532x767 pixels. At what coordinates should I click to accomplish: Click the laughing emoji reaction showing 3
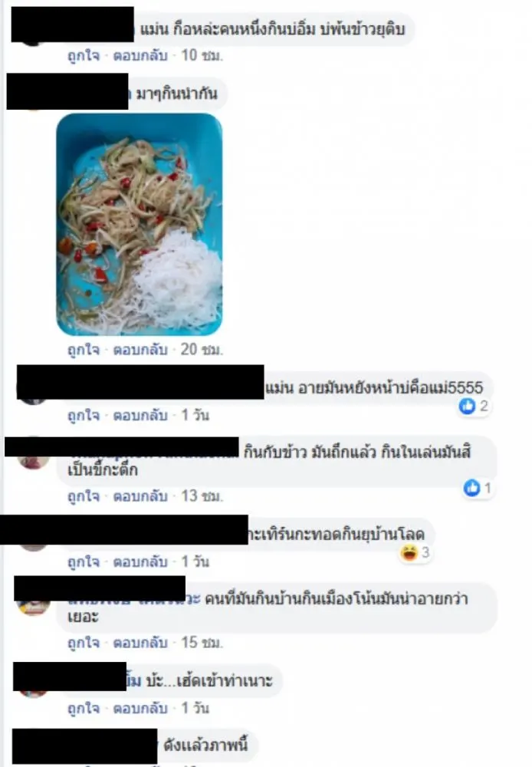click(409, 553)
